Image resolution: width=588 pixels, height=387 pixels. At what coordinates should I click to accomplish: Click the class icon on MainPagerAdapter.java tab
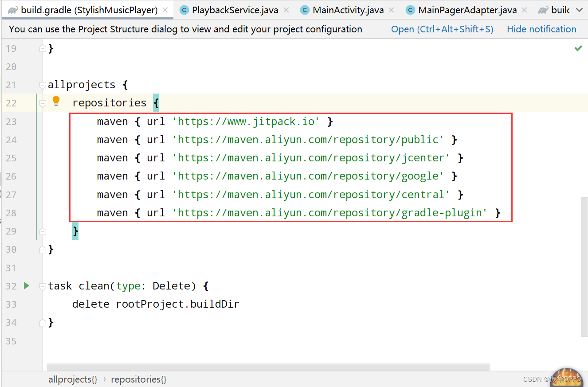[x=410, y=10]
